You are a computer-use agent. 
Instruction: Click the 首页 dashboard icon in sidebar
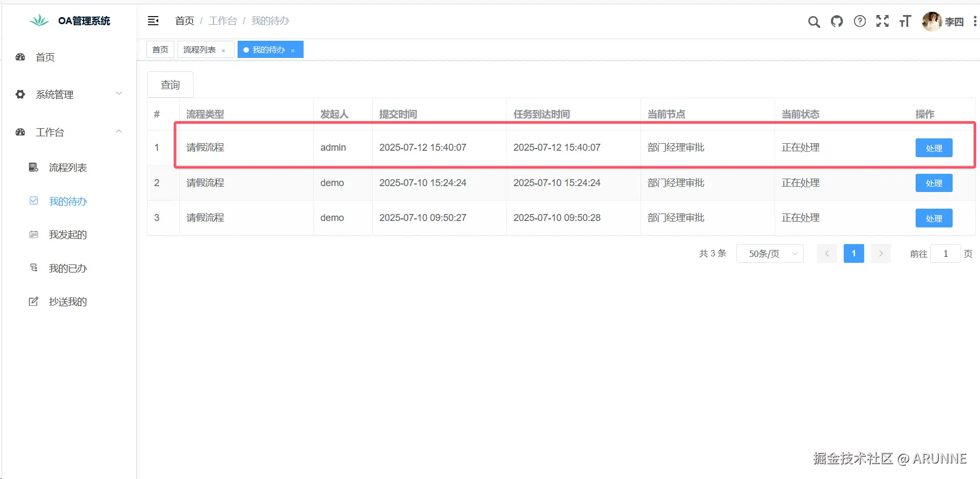[20, 57]
